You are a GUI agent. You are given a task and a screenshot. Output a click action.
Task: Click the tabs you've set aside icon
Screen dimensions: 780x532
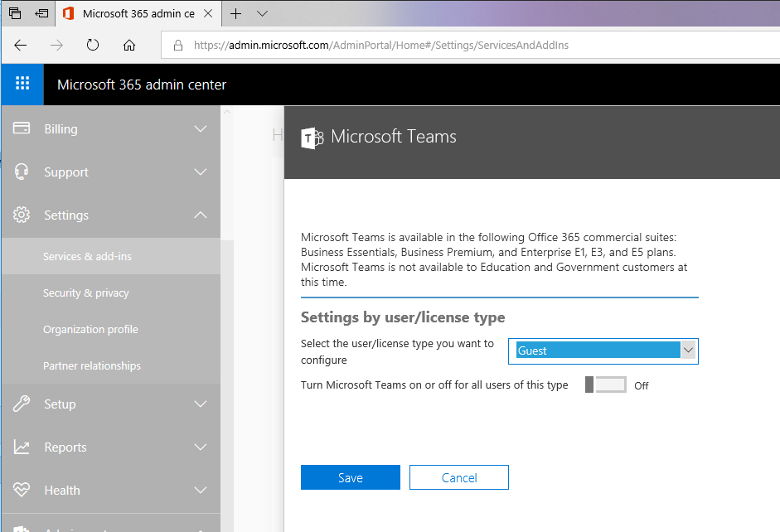click(15, 13)
